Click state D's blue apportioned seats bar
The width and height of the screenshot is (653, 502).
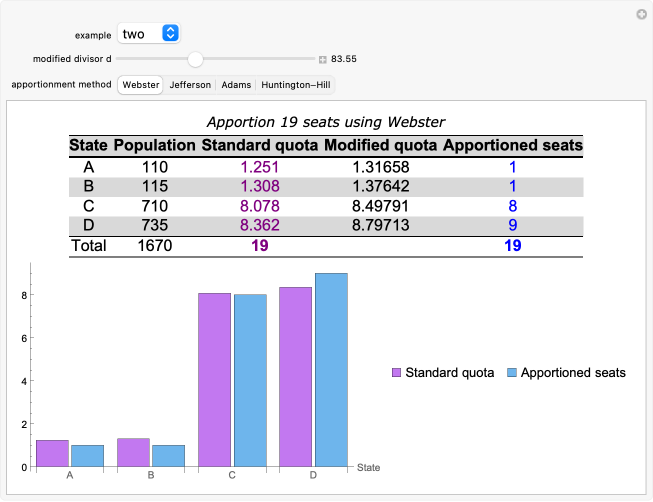click(331, 370)
